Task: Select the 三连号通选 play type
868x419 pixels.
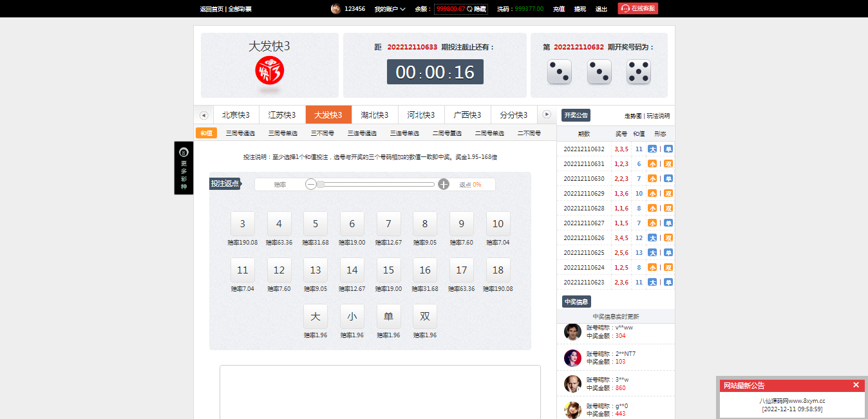Action: coord(362,133)
